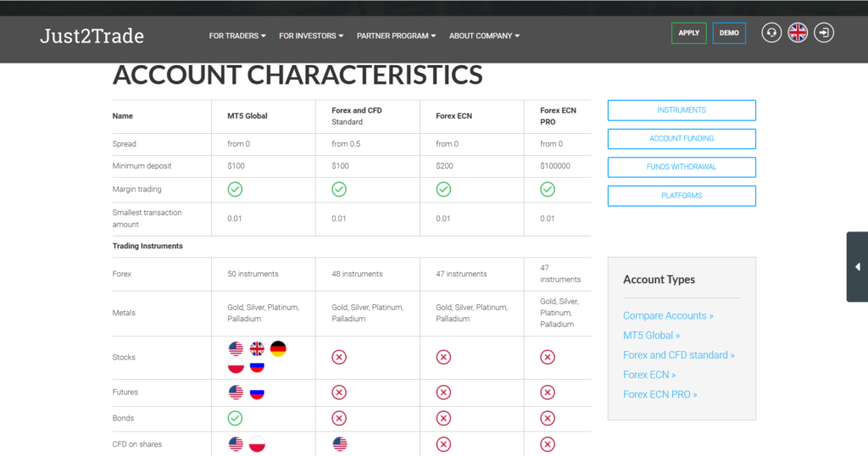
Task: Click the Just2Trade logo
Action: pos(92,36)
